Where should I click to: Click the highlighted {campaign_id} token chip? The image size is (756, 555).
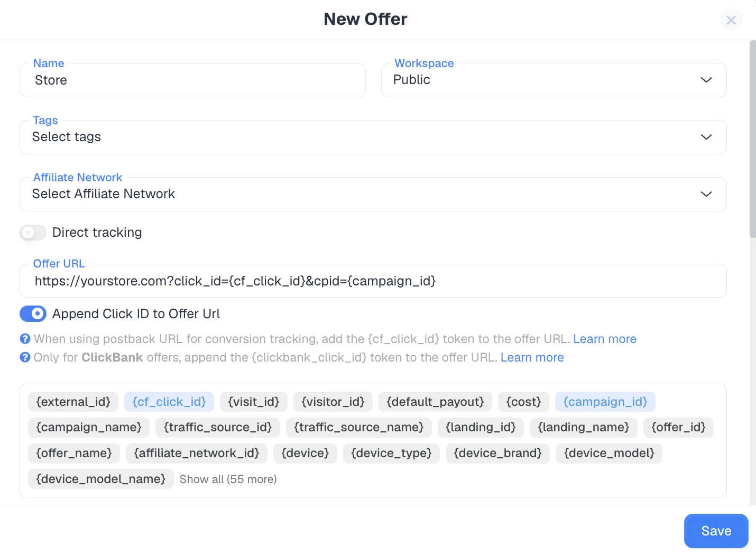tap(605, 402)
